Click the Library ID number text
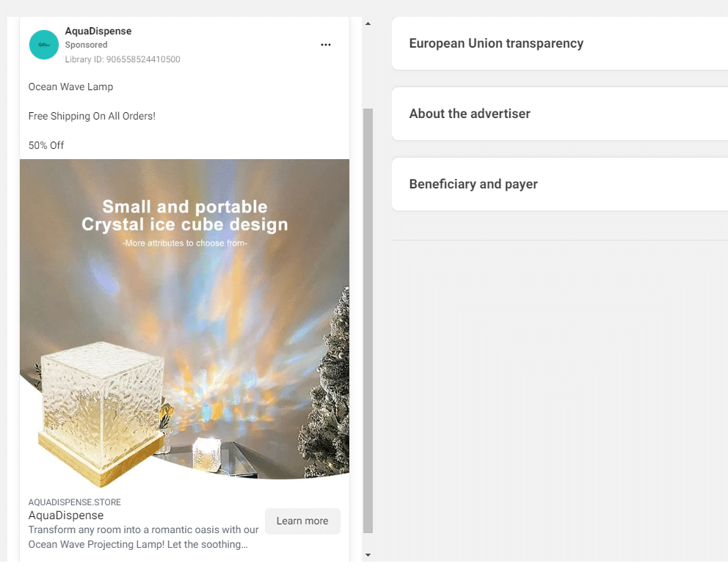The image size is (728, 572). [x=123, y=59]
